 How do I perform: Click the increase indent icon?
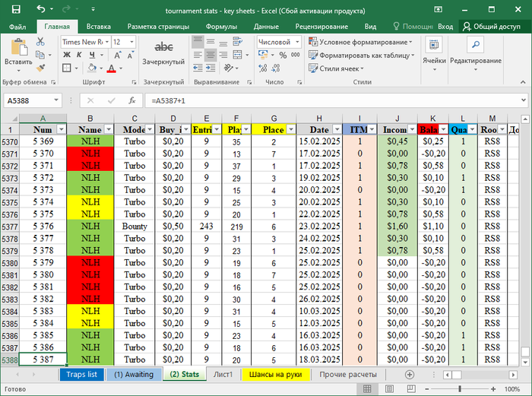(211, 68)
